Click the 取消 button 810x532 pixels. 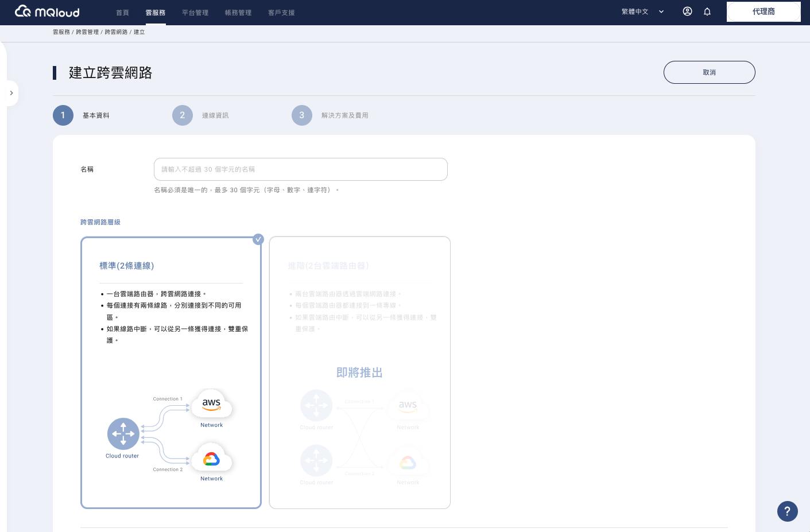(710, 72)
